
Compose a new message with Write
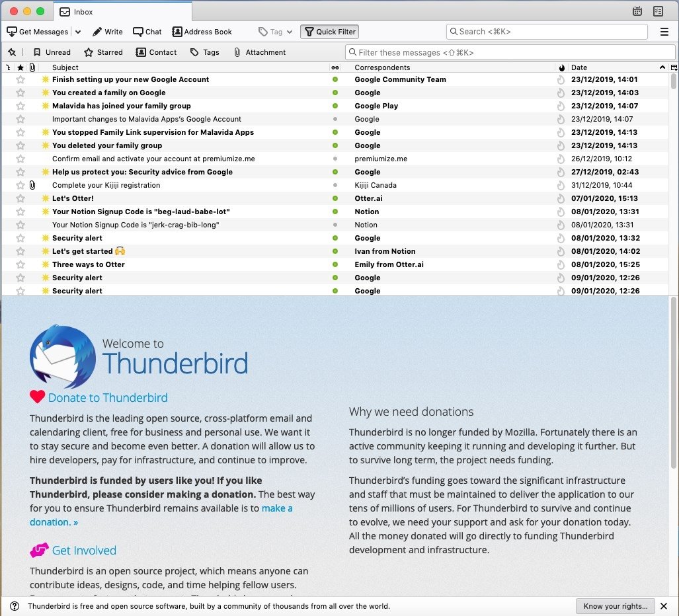(x=108, y=32)
